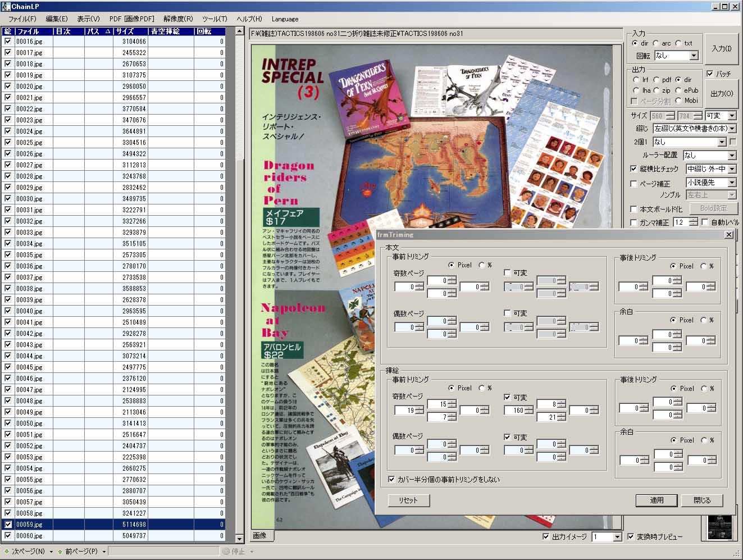Open the ファイル(F) menu
The image size is (743, 560).
point(22,19)
